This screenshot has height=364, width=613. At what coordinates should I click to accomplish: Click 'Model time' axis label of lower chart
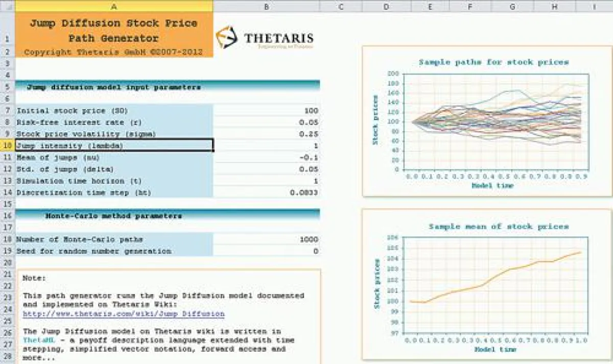pyautogui.click(x=495, y=350)
